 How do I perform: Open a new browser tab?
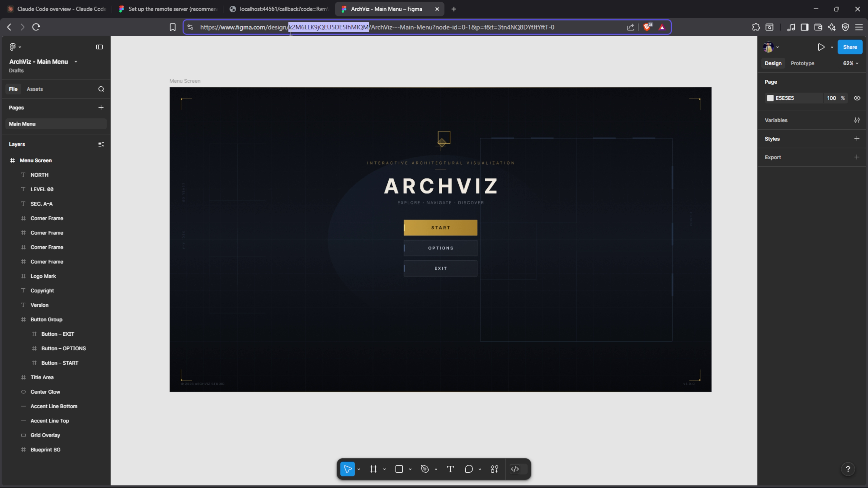point(454,9)
